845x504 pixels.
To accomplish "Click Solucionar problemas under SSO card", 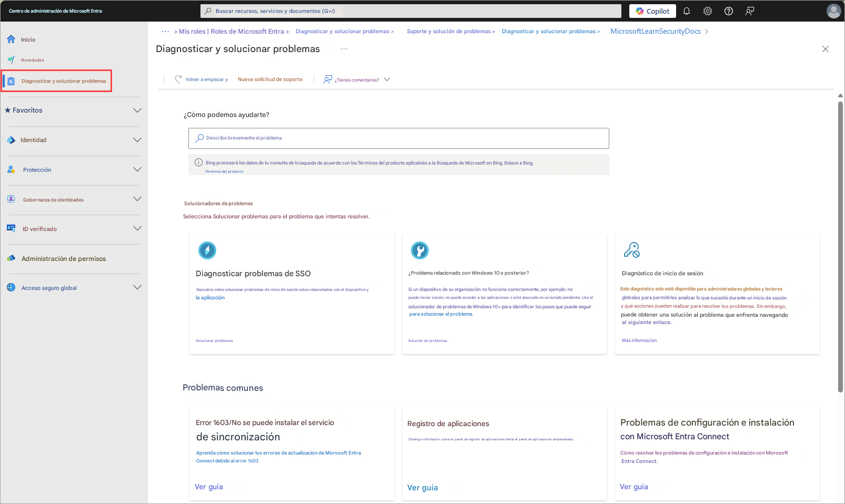I will click(x=214, y=341).
